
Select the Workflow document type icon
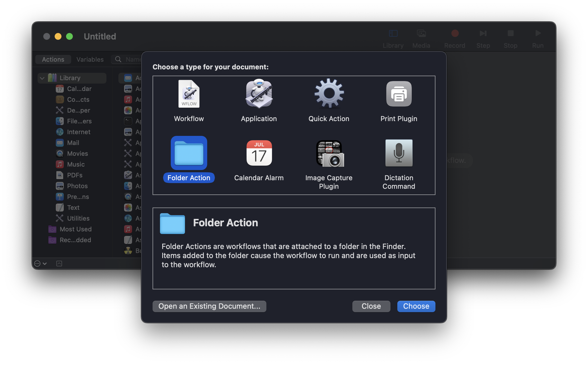(189, 94)
